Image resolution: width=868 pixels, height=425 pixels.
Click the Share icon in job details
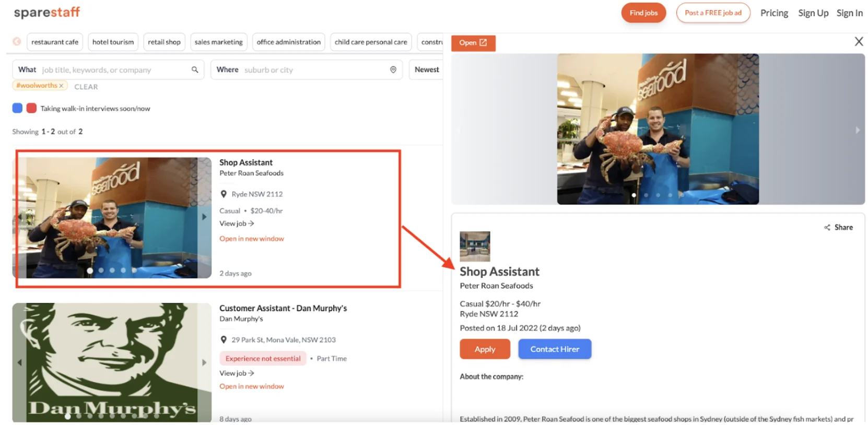(827, 227)
